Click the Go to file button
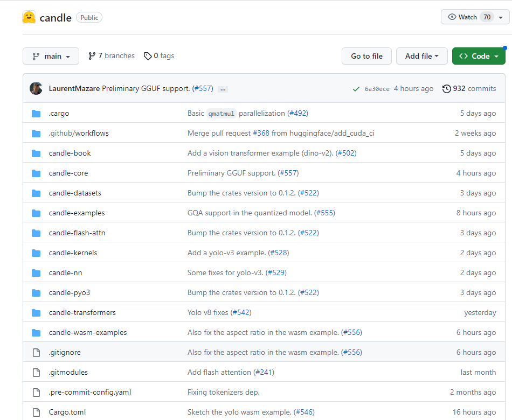Image resolution: width=512 pixels, height=420 pixels. (366, 56)
